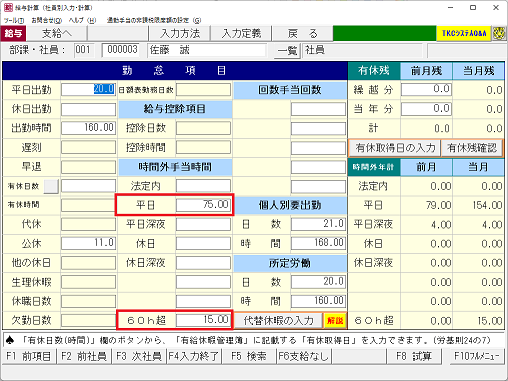Click F5 検索 function key button
The height and width of the screenshot is (381, 508).
click(249, 356)
